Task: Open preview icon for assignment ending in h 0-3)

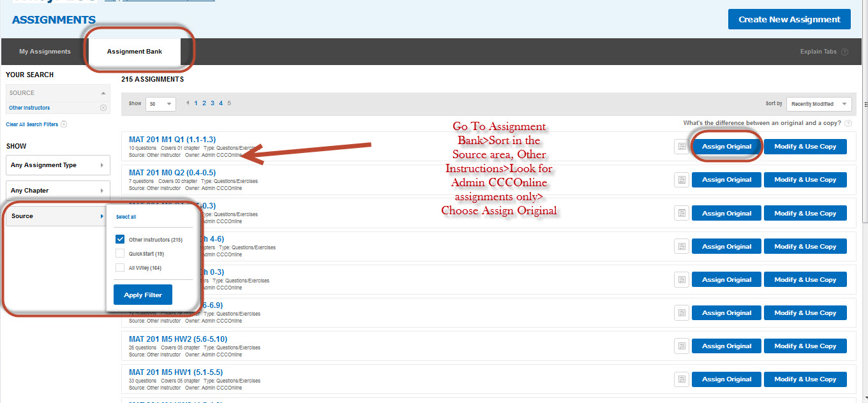Action: tap(682, 279)
